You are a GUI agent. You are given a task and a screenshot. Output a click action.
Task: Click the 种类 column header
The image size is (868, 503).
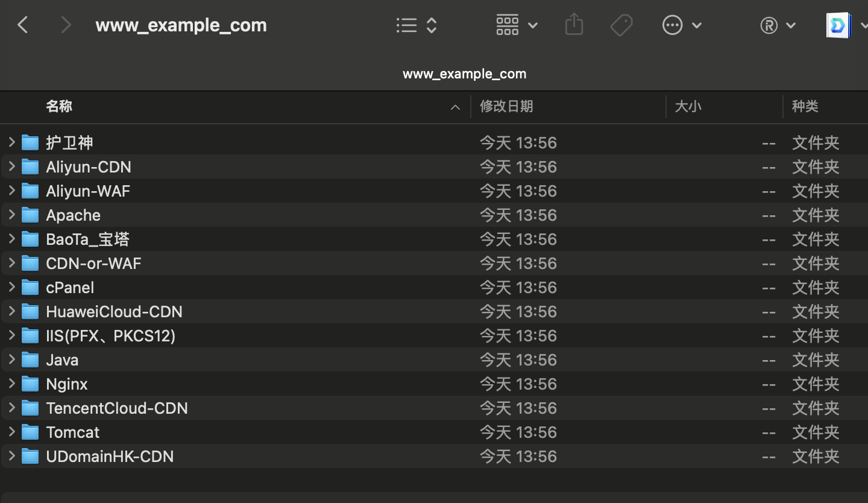pos(805,107)
